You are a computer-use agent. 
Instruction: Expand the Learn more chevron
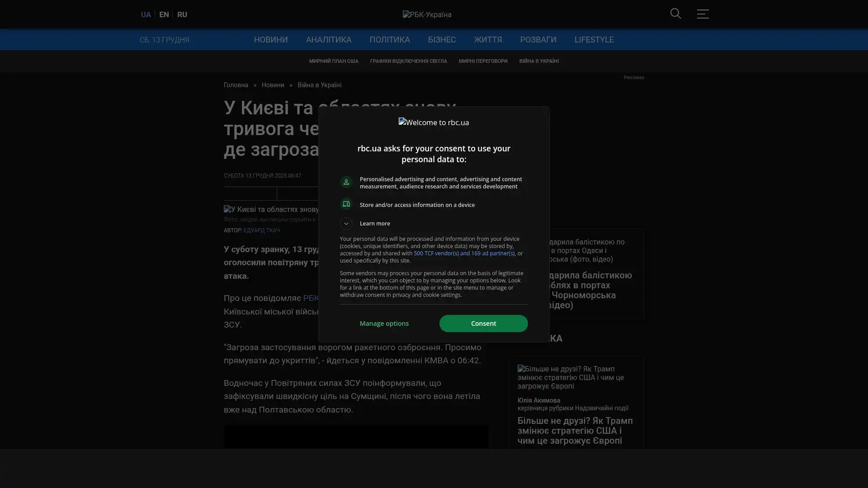click(346, 224)
